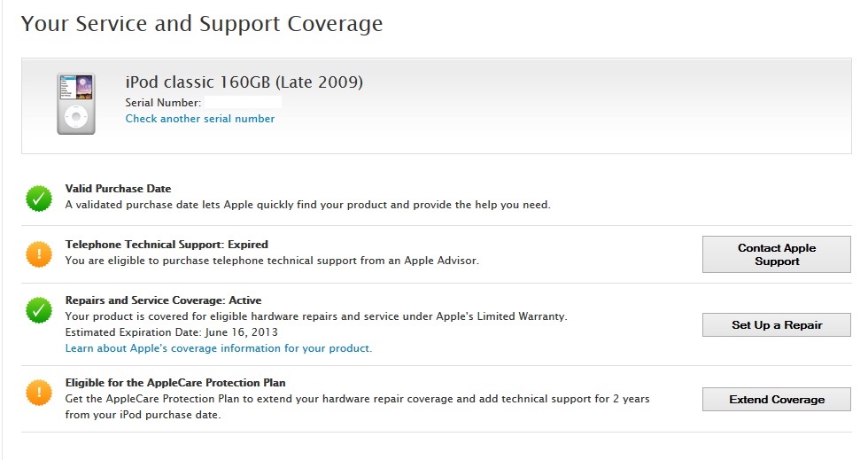
Task: Click the Valid Purchase Date heading
Action: point(118,189)
